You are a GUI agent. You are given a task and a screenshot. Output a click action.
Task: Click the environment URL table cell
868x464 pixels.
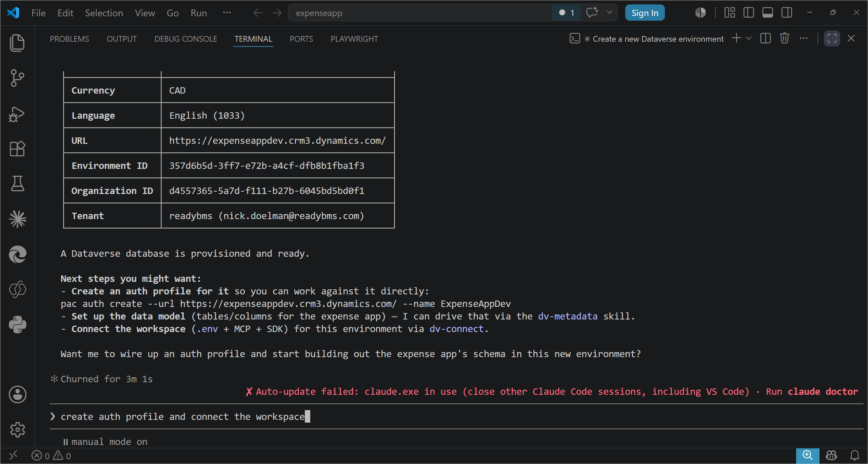tap(278, 140)
